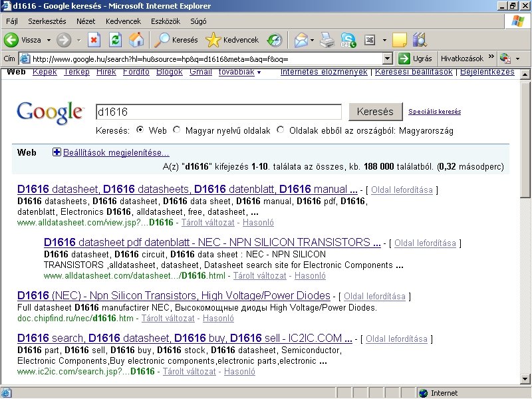This screenshot has width=532, height=399.
Task: Open the Kedvencek menu
Action: pyautogui.click(x=123, y=21)
